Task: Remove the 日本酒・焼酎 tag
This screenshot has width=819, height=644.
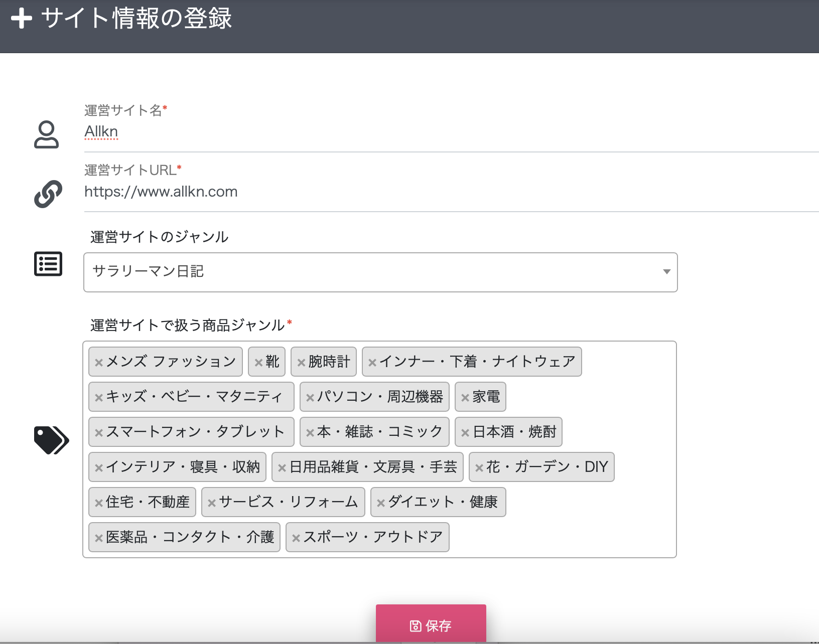Action: 465,433
